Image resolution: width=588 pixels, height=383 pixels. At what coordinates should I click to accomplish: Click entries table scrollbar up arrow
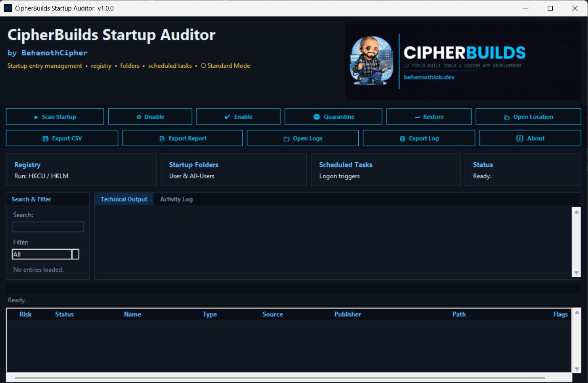pos(577,312)
